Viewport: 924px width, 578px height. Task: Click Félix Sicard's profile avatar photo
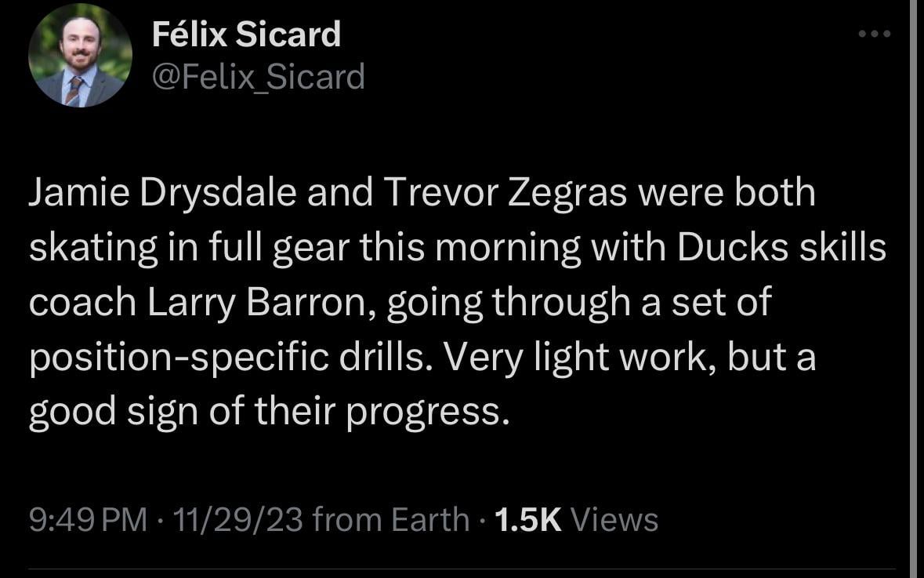coord(80,55)
